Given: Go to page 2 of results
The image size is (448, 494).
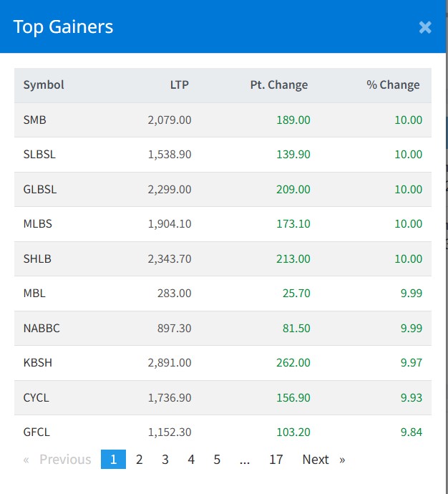Looking at the screenshot, I should 139,460.
